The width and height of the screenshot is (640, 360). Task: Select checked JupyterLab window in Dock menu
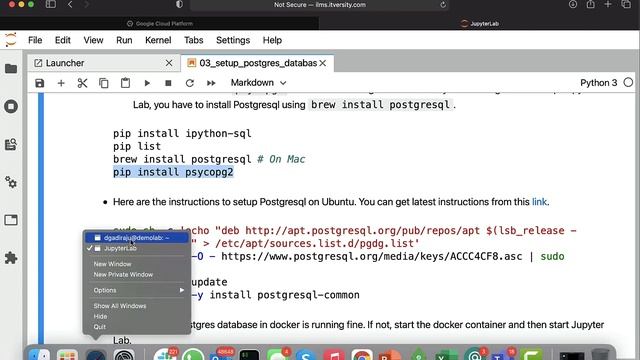tap(137, 248)
